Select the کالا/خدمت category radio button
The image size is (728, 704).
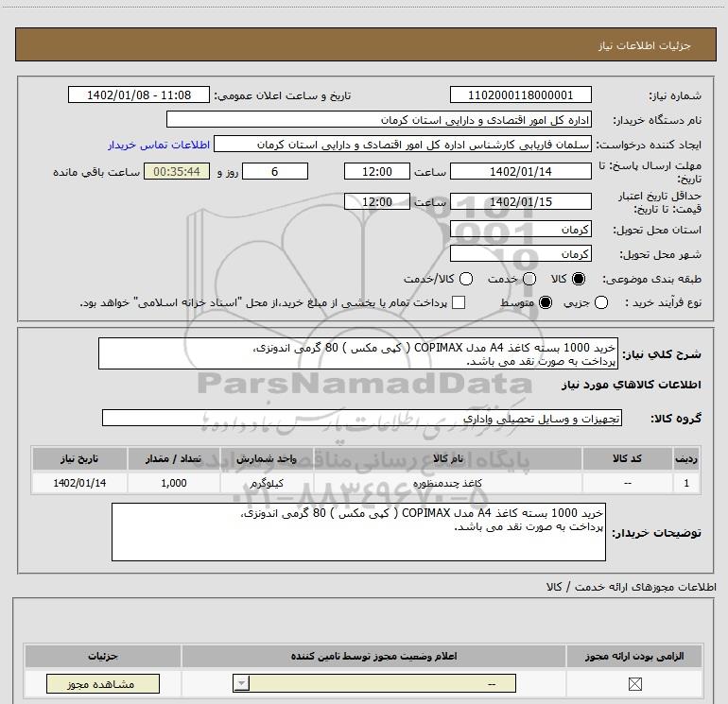point(466,279)
